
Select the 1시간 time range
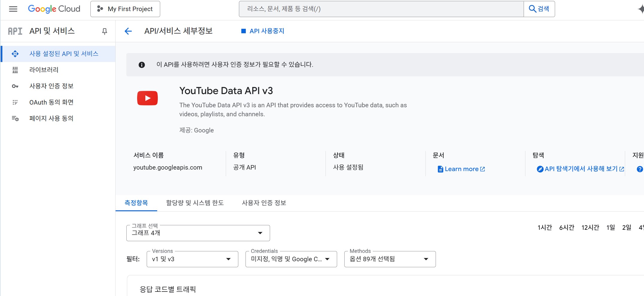(545, 228)
